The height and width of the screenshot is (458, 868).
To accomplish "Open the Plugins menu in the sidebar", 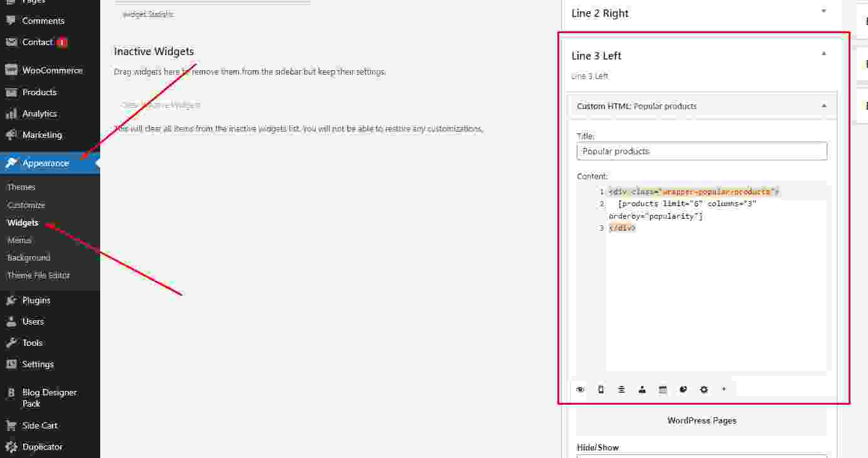I will (36, 300).
